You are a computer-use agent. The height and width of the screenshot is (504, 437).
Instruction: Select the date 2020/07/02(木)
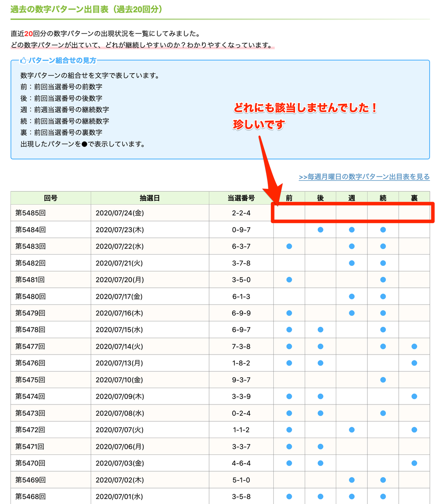click(x=120, y=480)
